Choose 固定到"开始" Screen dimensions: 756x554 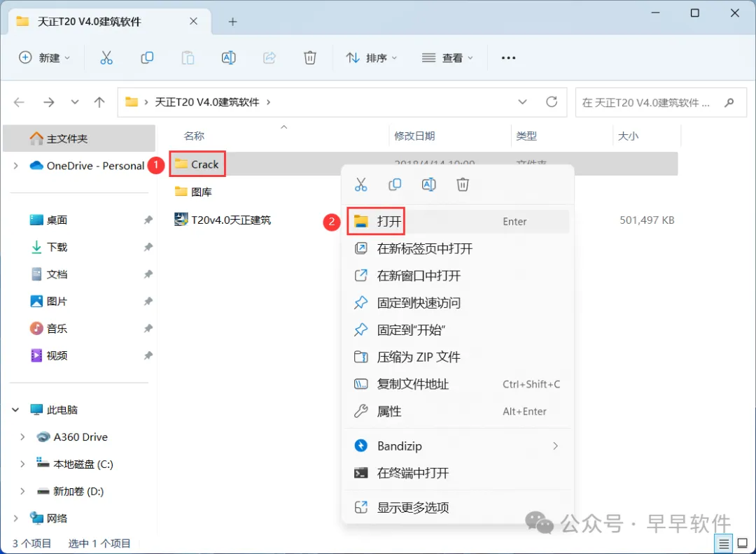[458, 330]
